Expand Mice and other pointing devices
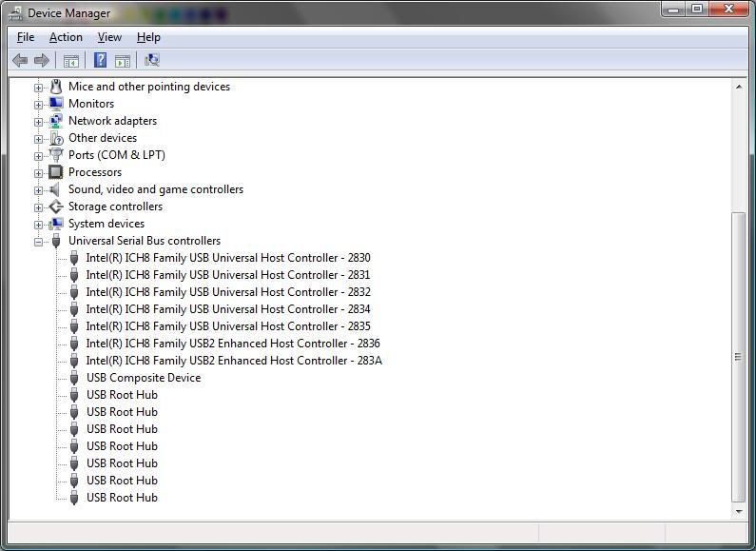This screenshot has height=551, width=756. [x=38, y=88]
